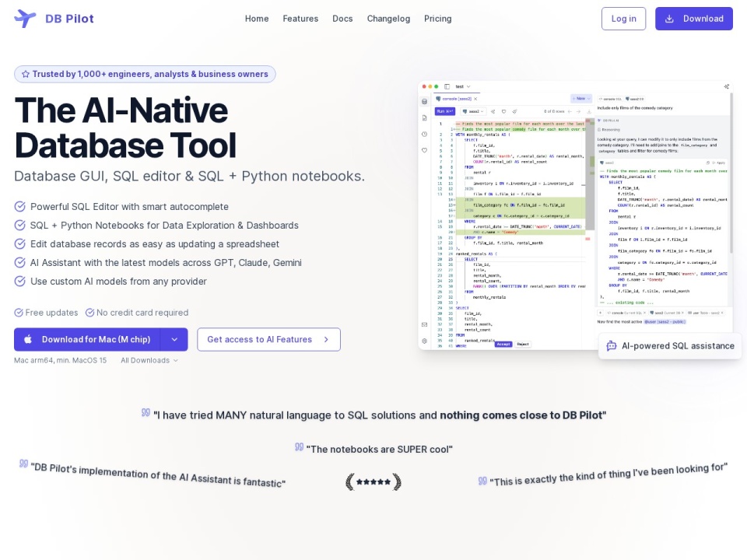Click Get access to AI Features button
The height and width of the screenshot is (560, 747).
[x=268, y=340]
